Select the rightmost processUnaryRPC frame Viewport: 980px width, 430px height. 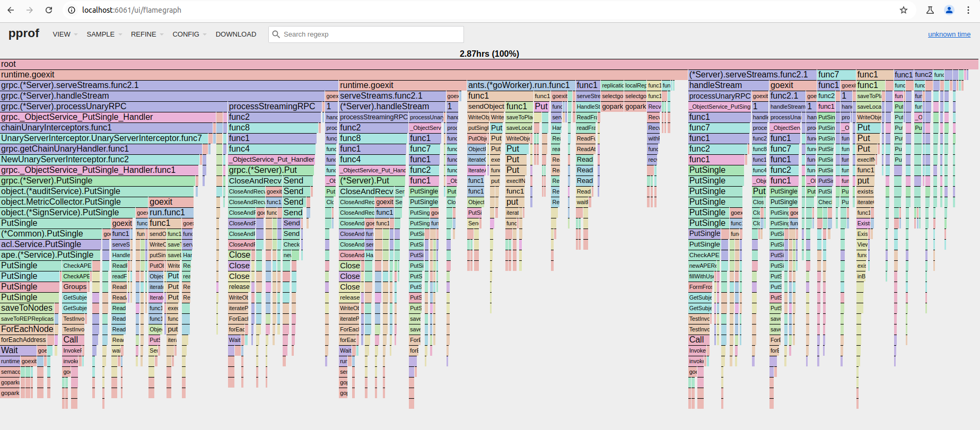pyautogui.click(x=720, y=96)
